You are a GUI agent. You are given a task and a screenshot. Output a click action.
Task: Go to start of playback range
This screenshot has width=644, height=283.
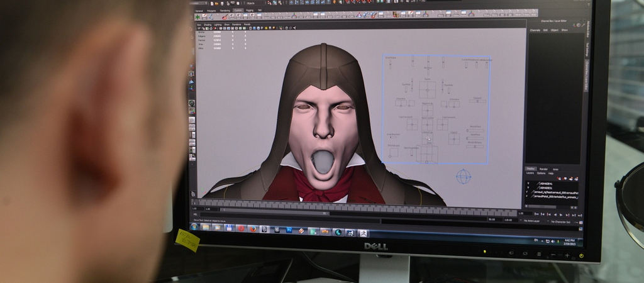click(x=537, y=214)
